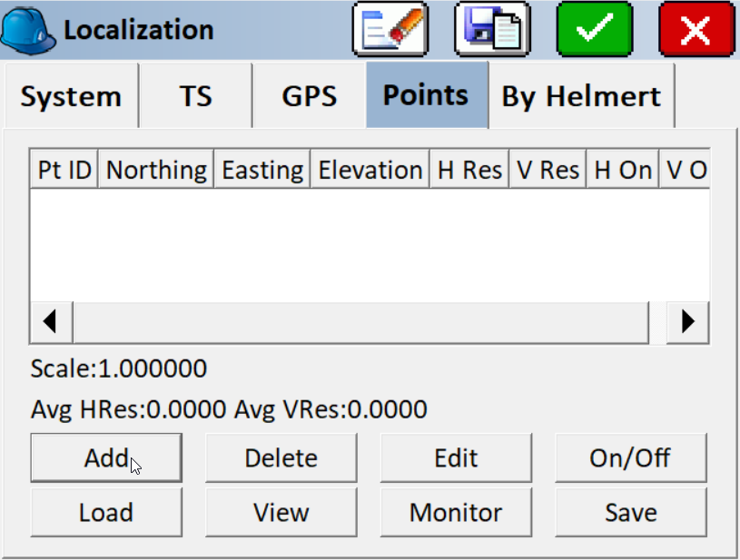
Task: Delete the selected point
Action: [x=281, y=457]
